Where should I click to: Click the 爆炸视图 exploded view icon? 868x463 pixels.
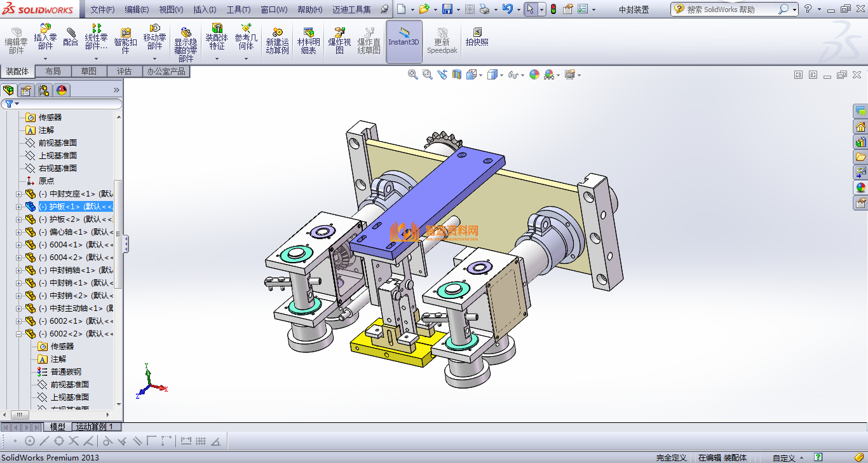click(339, 41)
